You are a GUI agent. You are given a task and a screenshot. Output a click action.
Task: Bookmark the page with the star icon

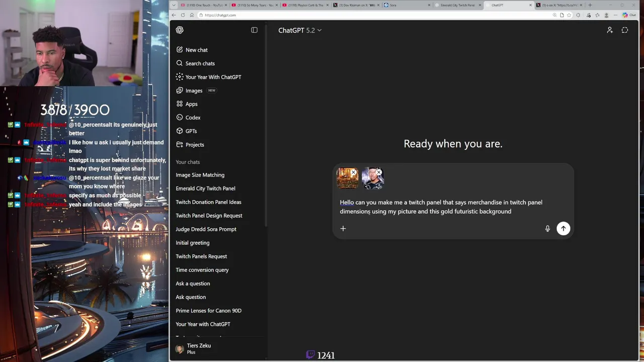(x=569, y=15)
